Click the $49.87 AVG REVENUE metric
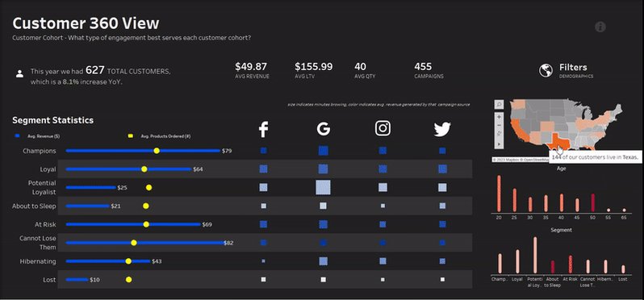Image resolution: width=644 pixels, height=300 pixels. [252, 70]
